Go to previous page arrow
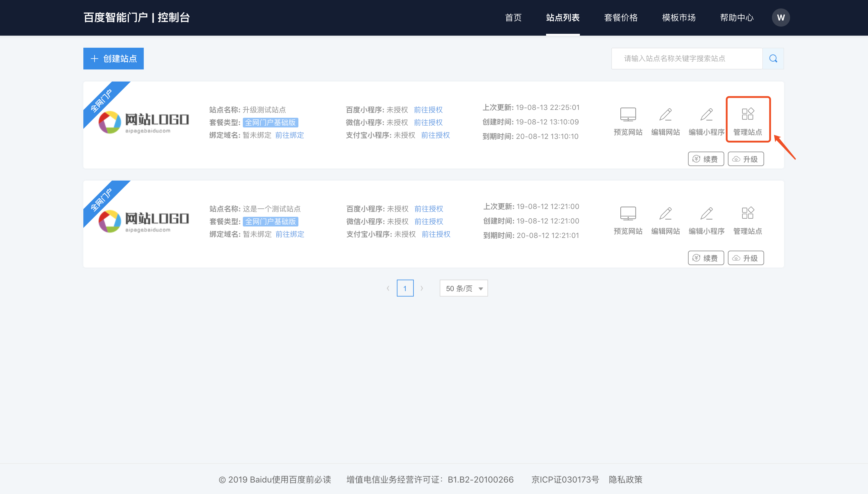 (388, 288)
